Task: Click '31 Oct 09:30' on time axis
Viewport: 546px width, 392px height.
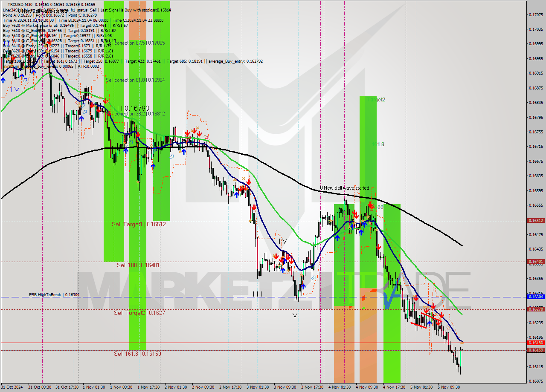Action: (40, 387)
